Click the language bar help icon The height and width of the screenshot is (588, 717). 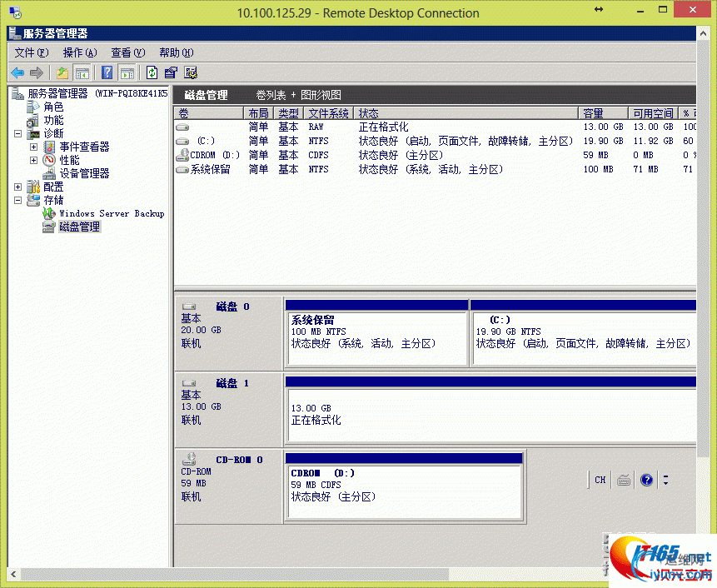(x=646, y=480)
